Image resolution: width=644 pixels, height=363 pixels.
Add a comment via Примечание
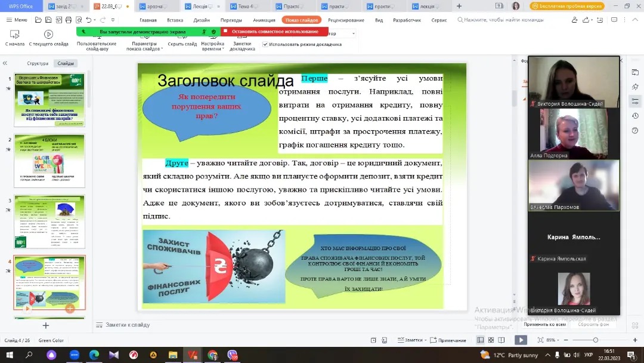pyautogui.click(x=448, y=340)
